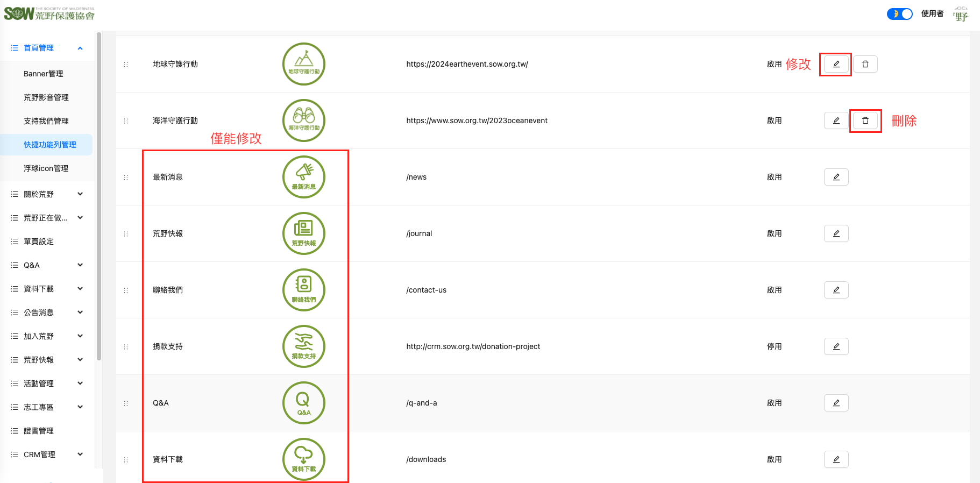
Task: Click the edit pencil for 地球守護行動
Action: coord(836,64)
